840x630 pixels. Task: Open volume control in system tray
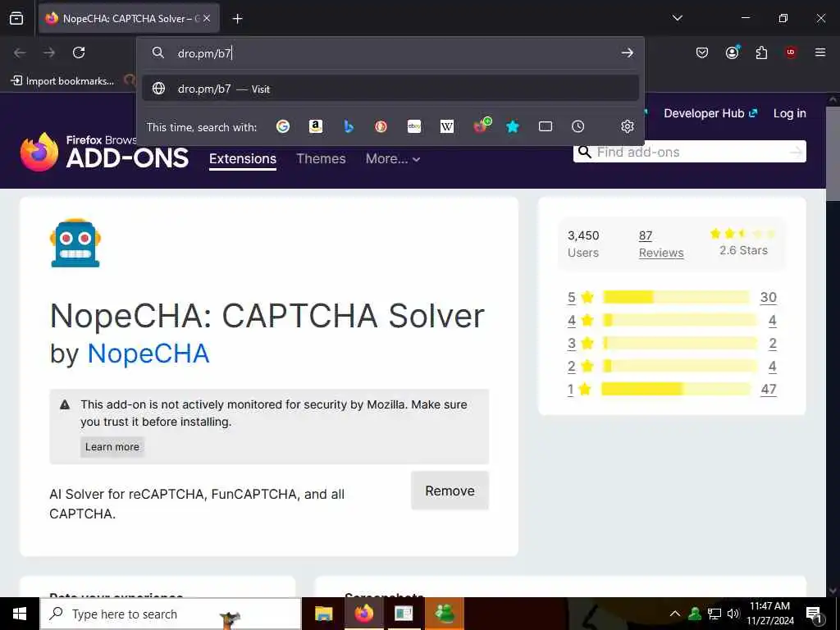pos(733,614)
